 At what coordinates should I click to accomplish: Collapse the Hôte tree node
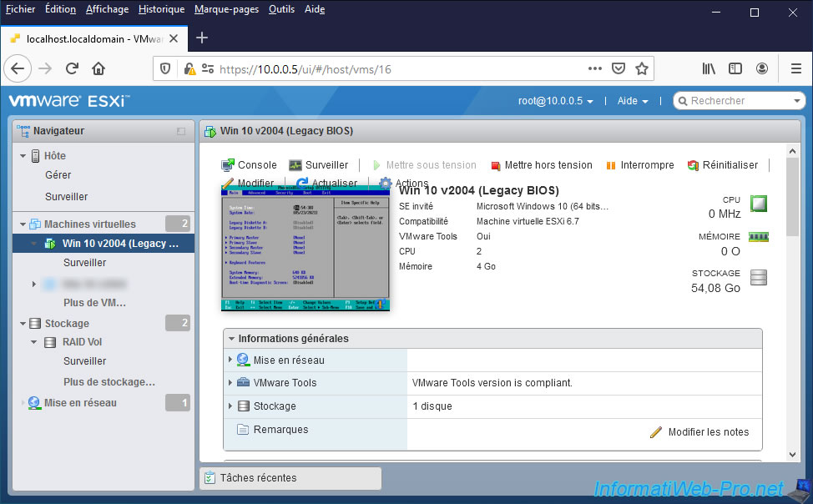coord(23,155)
